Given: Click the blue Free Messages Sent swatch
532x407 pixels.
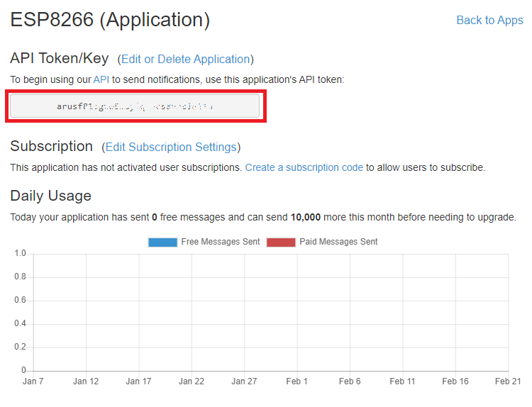Looking at the screenshot, I should (162, 242).
